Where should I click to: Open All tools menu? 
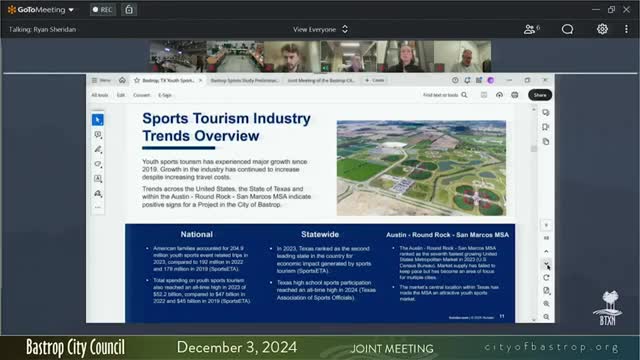(100, 95)
